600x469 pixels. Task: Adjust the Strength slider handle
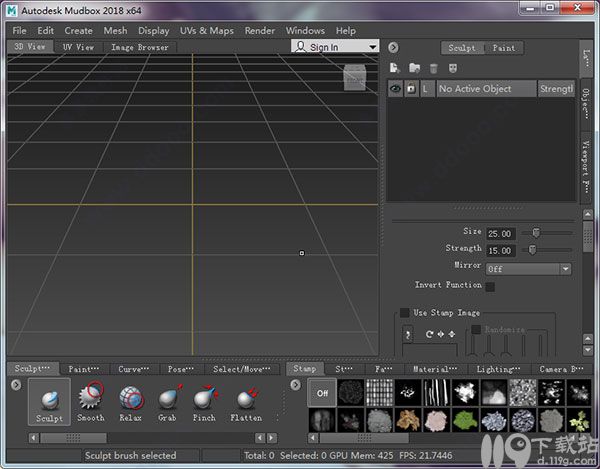click(532, 250)
